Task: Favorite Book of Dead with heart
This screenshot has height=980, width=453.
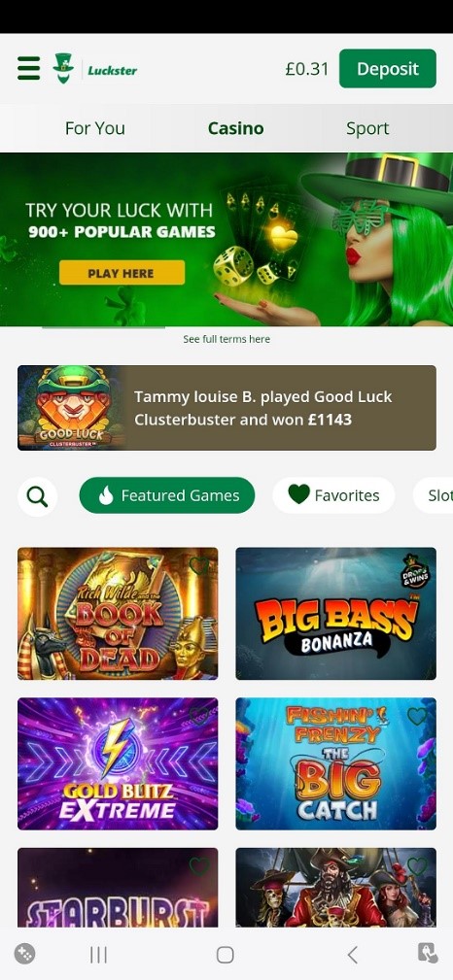Action: [x=199, y=566]
